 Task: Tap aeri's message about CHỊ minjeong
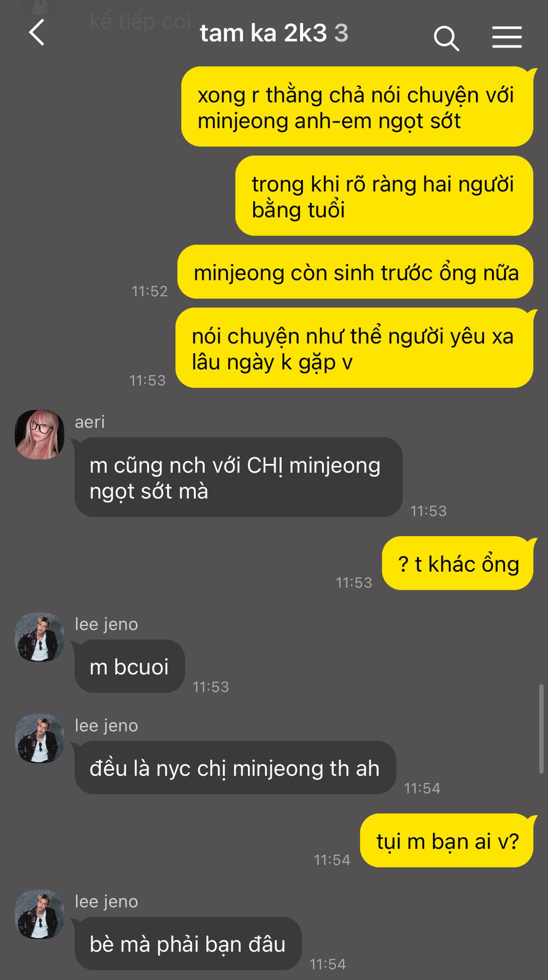[238, 477]
